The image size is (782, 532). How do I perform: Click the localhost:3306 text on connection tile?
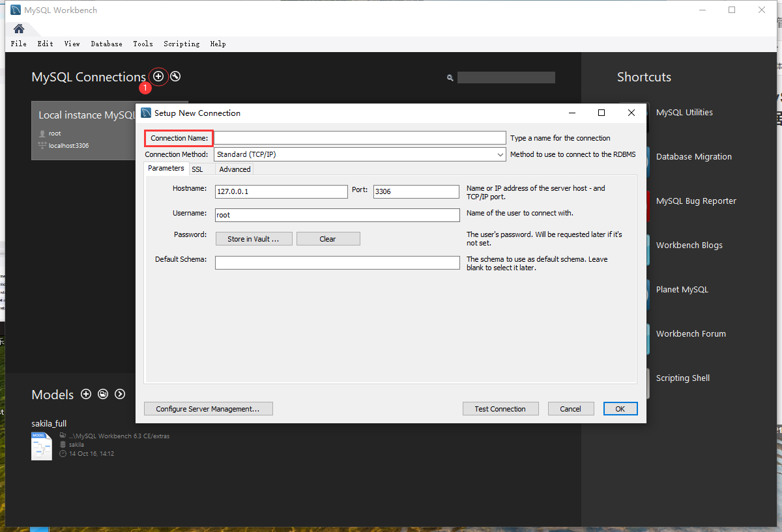[x=68, y=145]
